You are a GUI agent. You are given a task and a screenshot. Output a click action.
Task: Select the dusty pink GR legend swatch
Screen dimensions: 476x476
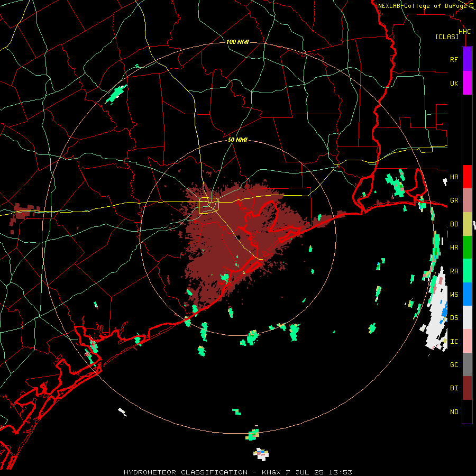(x=467, y=200)
